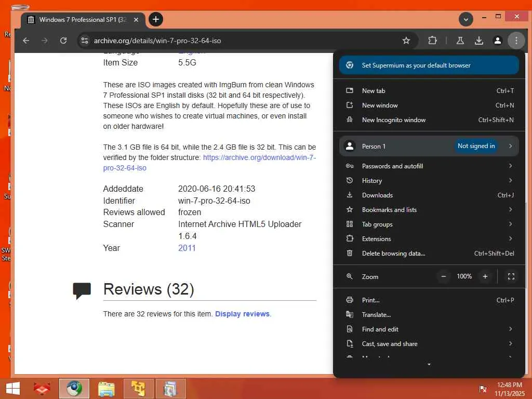
Task: Open the profile avatar in toolbar
Action: coord(497,41)
